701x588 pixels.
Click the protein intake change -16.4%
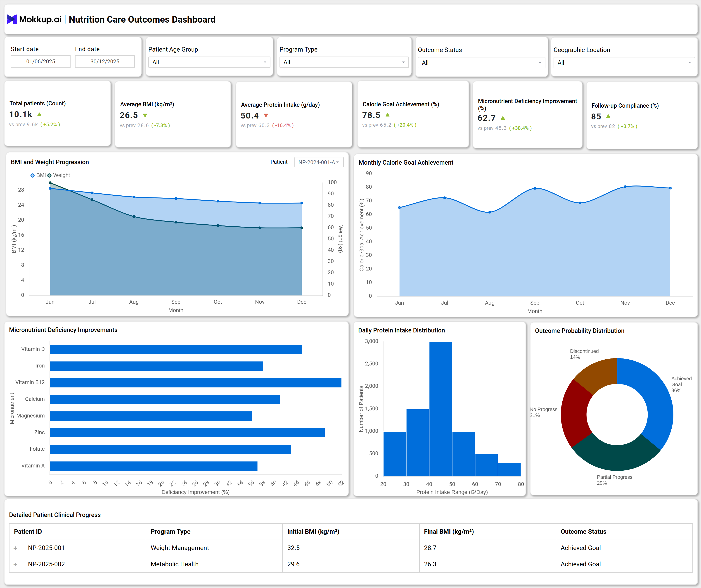click(x=283, y=126)
